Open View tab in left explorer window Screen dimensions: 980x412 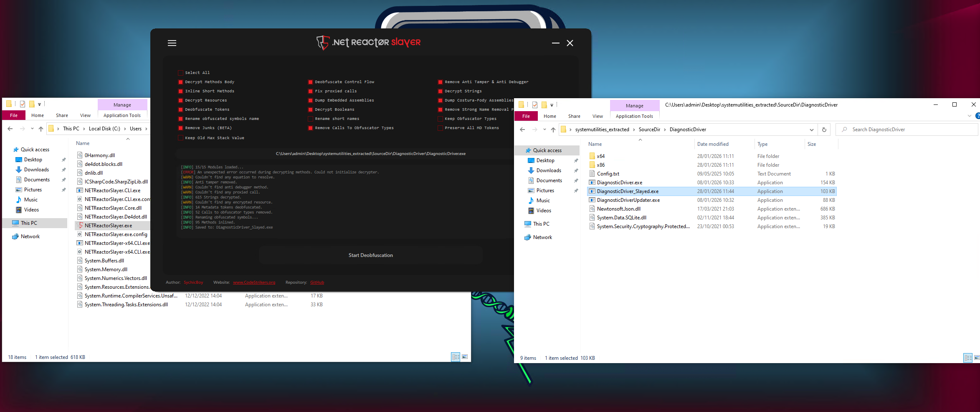pyautogui.click(x=85, y=115)
